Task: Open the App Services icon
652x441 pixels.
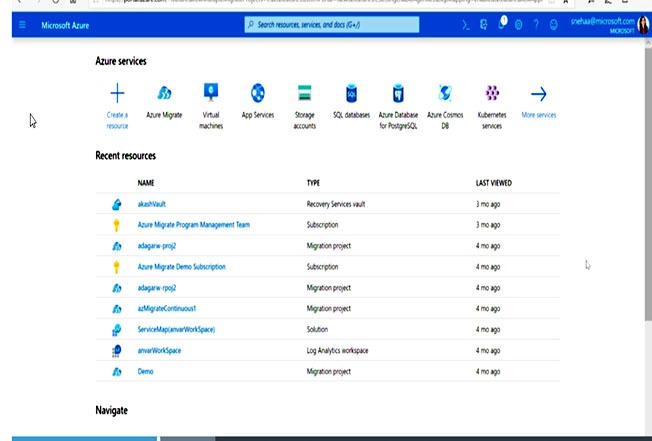Action: pos(258,93)
